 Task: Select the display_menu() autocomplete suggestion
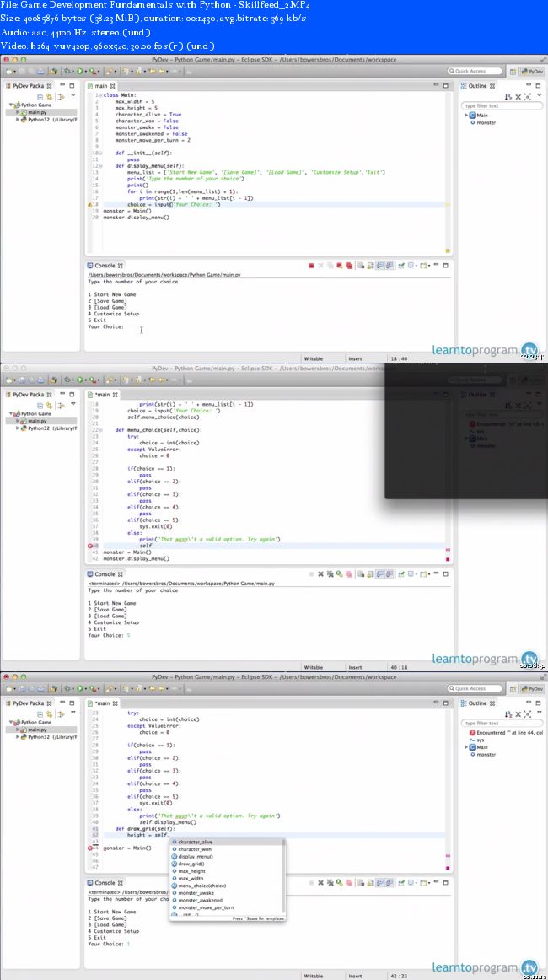195,856
